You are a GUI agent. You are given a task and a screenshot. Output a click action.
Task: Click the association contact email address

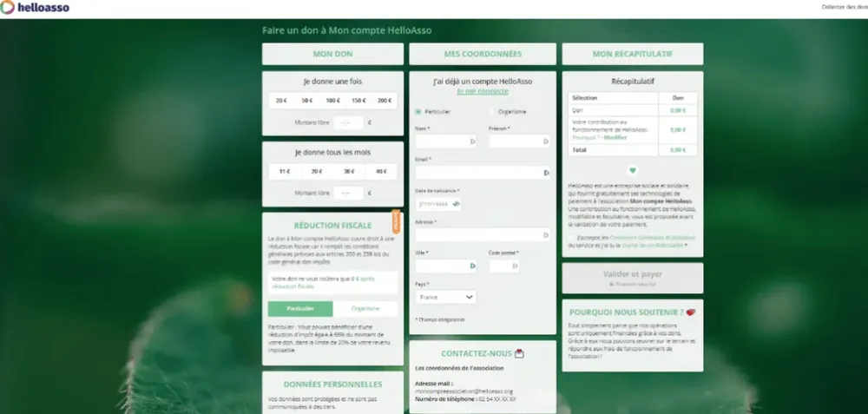click(x=464, y=391)
